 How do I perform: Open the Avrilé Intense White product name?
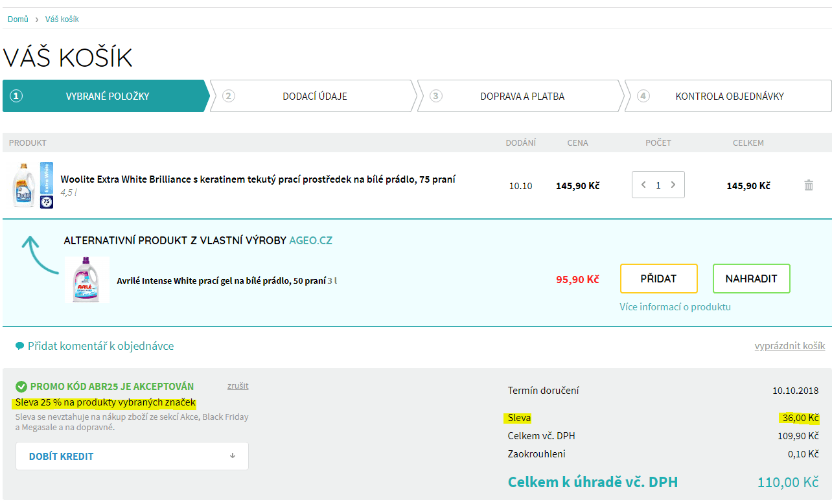pos(222,281)
